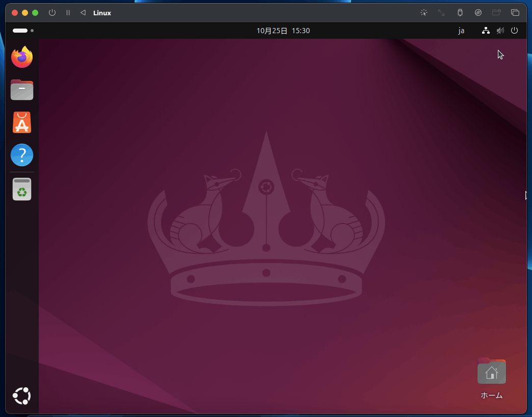Open the ja input source menu

click(461, 31)
